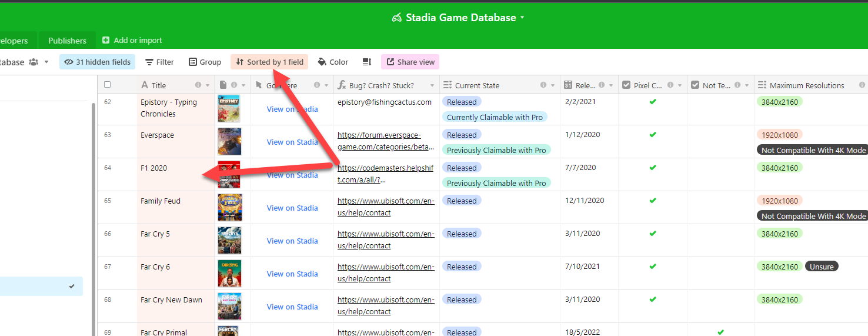Viewport: 868px width, 336px height.
Task: Click the checkbox-type icon in Pixel C... header
Action: point(626,85)
